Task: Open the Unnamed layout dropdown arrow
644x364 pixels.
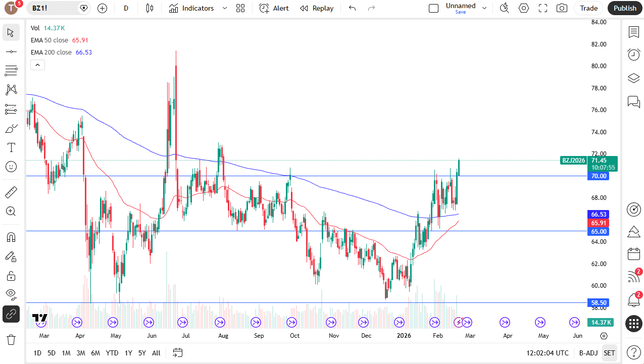Action: 484,8
